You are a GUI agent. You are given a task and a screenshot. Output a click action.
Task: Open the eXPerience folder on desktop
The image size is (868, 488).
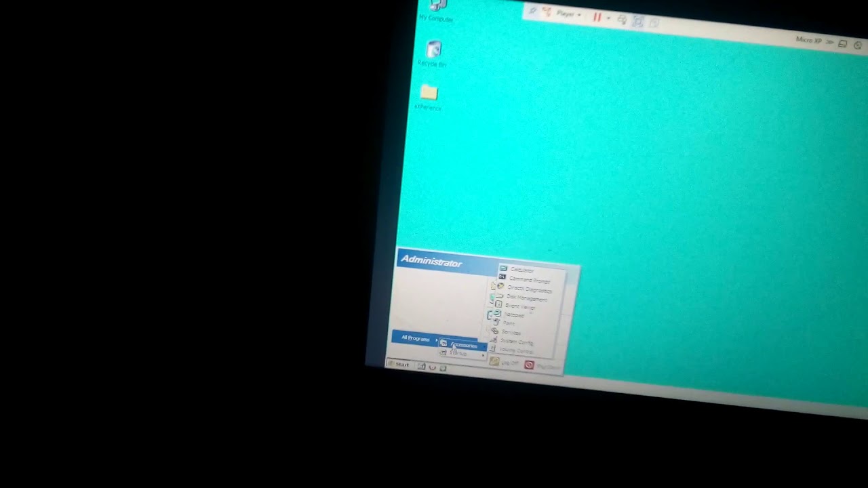(429, 98)
